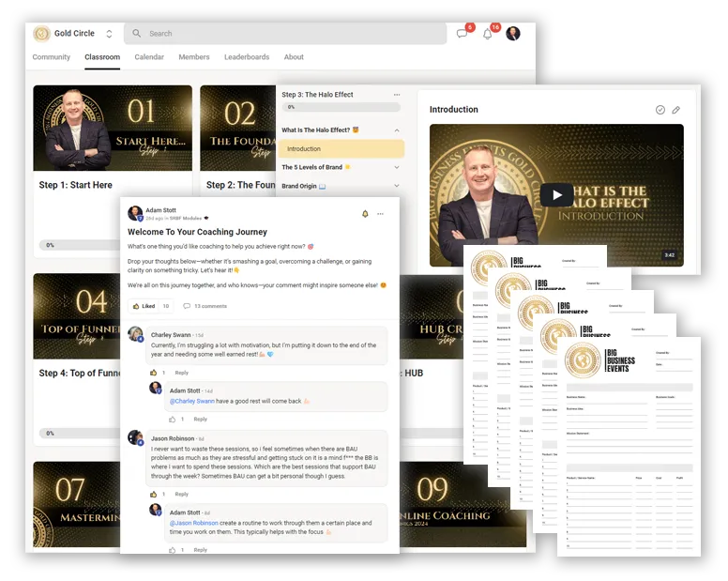Click the @Charley Swann mention link
The width and height of the screenshot is (728, 581).
click(x=191, y=401)
